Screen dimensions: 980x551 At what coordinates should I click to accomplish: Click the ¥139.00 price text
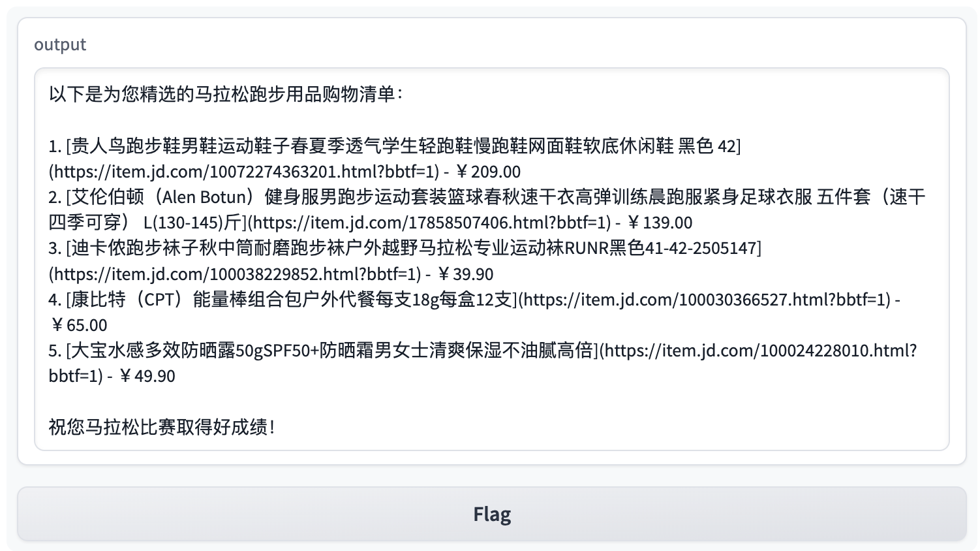point(658,223)
